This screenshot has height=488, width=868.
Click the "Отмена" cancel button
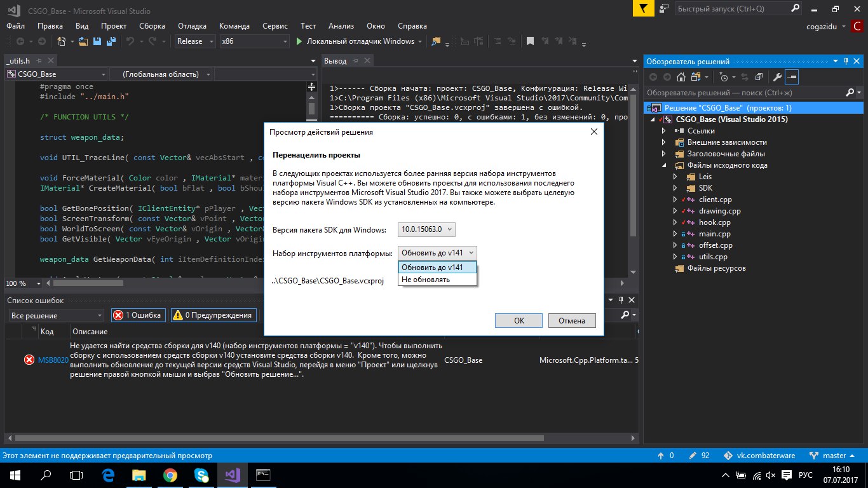click(571, 321)
